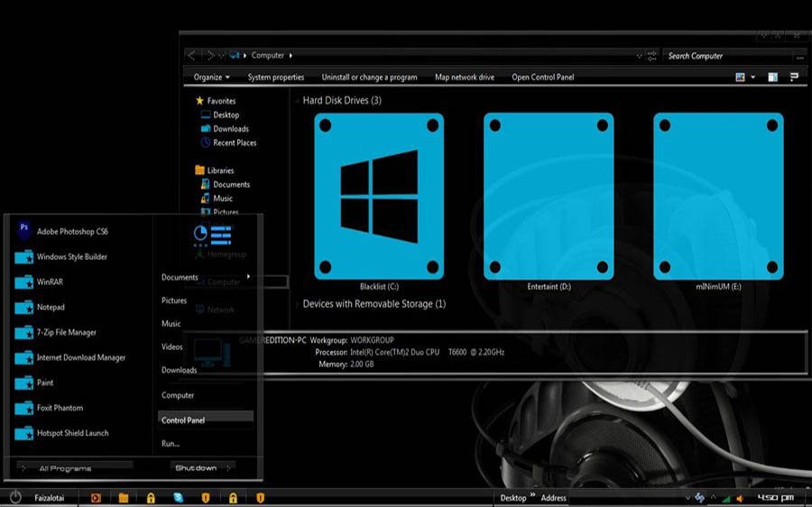Choose Run... from the Start menu
Viewport: 812px width, 507px height.
tap(171, 444)
